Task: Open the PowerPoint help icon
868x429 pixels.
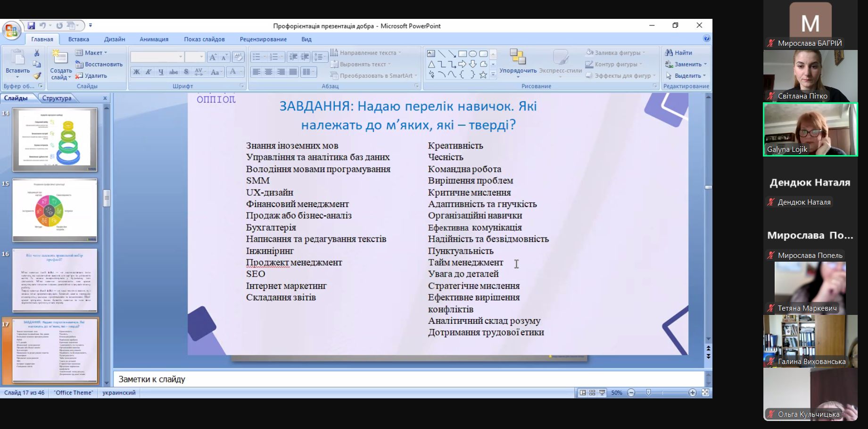Action: click(706, 39)
